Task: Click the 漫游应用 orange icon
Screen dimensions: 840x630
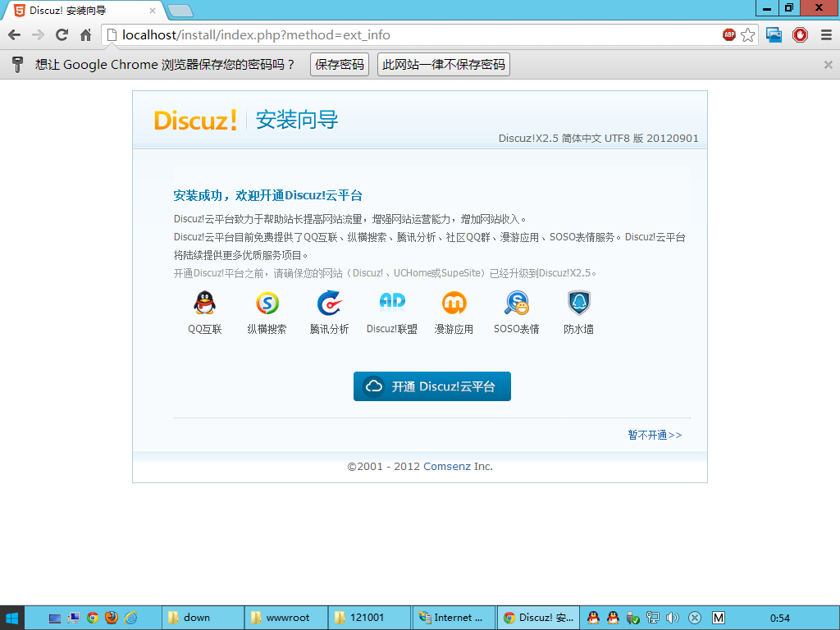Action: coord(454,304)
